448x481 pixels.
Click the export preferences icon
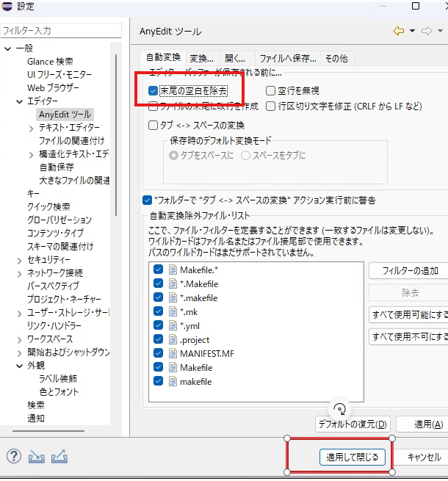click(59, 457)
